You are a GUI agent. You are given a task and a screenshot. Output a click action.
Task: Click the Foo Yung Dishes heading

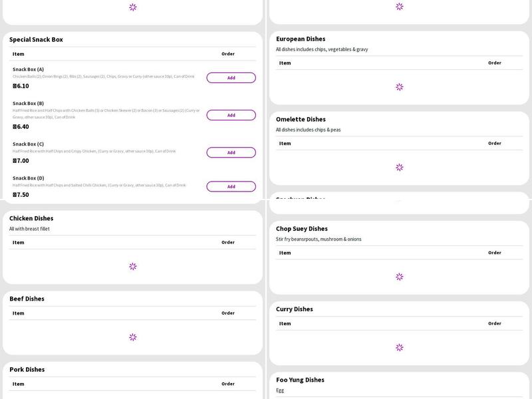300,380
